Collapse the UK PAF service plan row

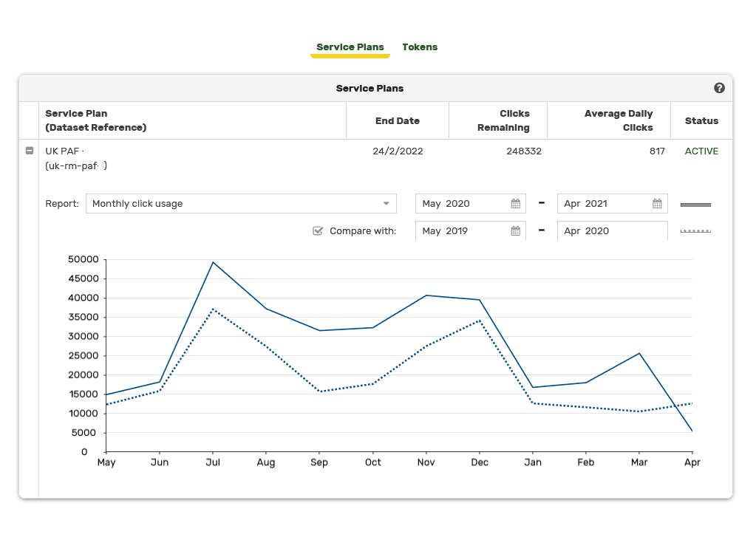pos(30,151)
